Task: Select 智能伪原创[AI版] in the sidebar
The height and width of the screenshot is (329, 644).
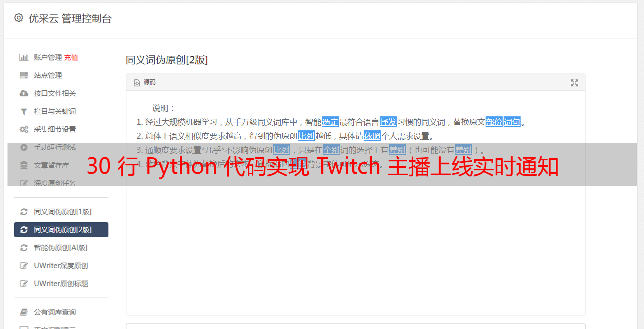Action: (60, 248)
